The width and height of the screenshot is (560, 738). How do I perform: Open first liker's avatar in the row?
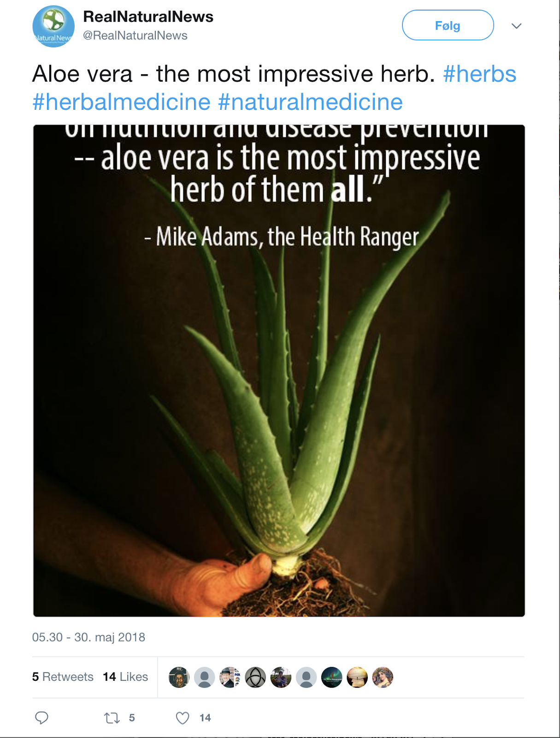coord(179,678)
